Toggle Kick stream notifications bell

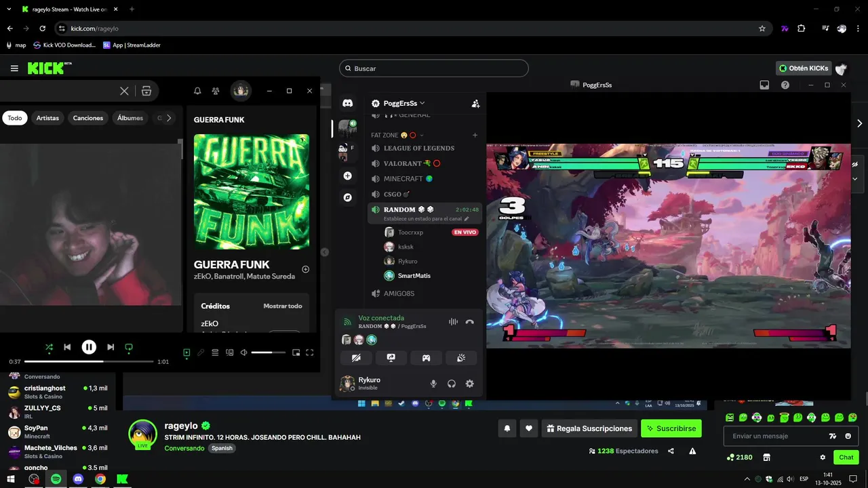pyautogui.click(x=507, y=428)
